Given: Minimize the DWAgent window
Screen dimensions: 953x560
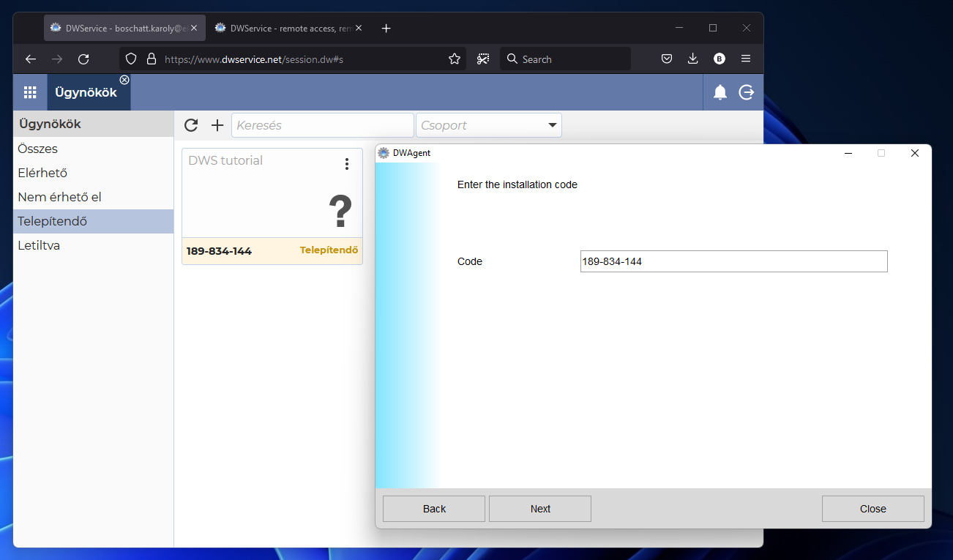Looking at the screenshot, I should [848, 153].
